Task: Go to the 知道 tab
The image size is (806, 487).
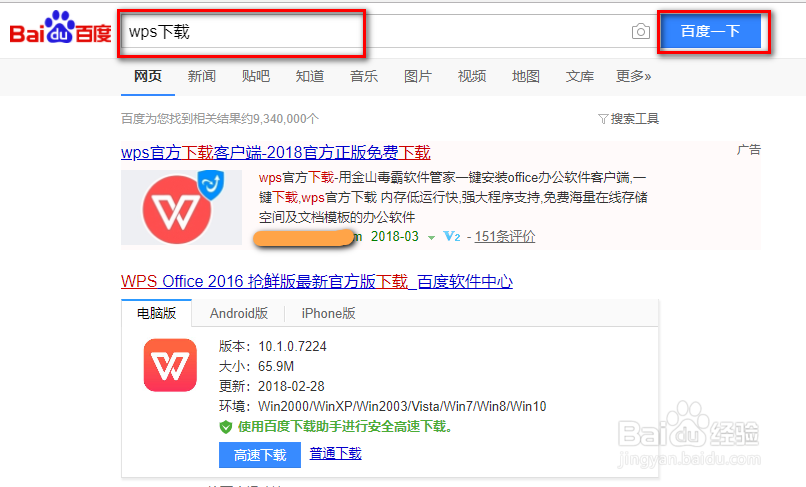Action: [x=310, y=77]
